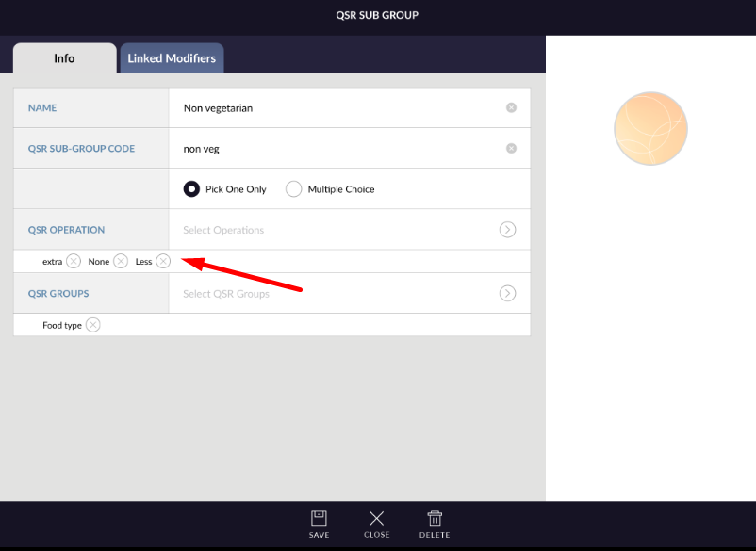The height and width of the screenshot is (551, 756).
Task: Click the orange circular color image
Action: 650,129
